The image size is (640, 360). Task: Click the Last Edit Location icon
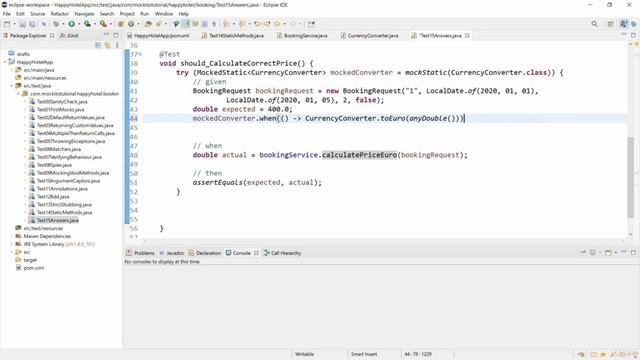coord(257,24)
